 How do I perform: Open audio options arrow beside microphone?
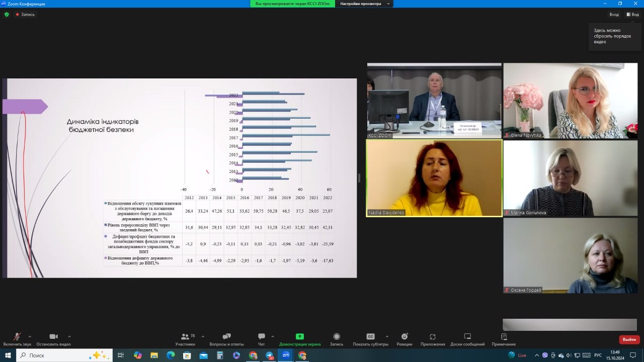pyautogui.click(x=30, y=336)
